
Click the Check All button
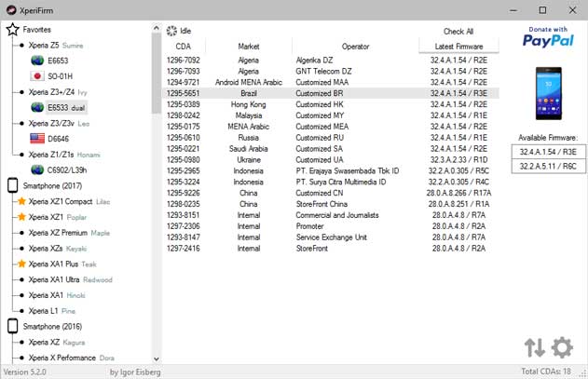pyautogui.click(x=458, y=32)
